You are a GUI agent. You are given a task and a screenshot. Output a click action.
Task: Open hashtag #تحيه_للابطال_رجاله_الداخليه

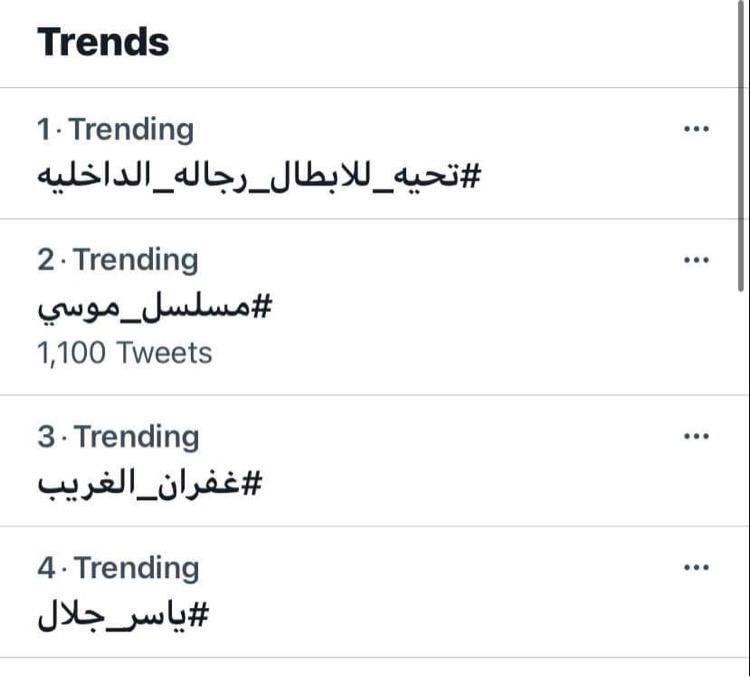[x=259, y=176]
